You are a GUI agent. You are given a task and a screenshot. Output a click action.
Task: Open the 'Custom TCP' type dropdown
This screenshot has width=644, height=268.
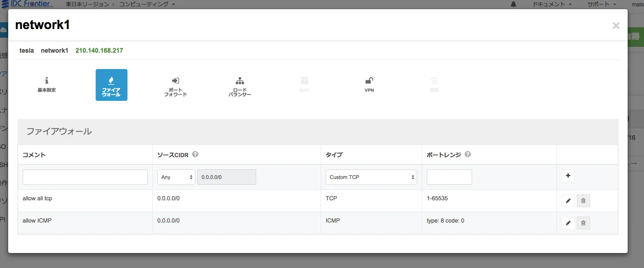tap(371, 177)
